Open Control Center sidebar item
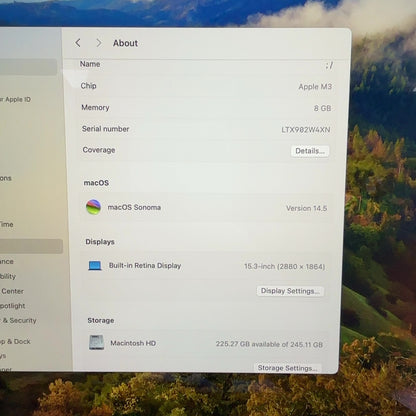 click(x=12, y=291)
